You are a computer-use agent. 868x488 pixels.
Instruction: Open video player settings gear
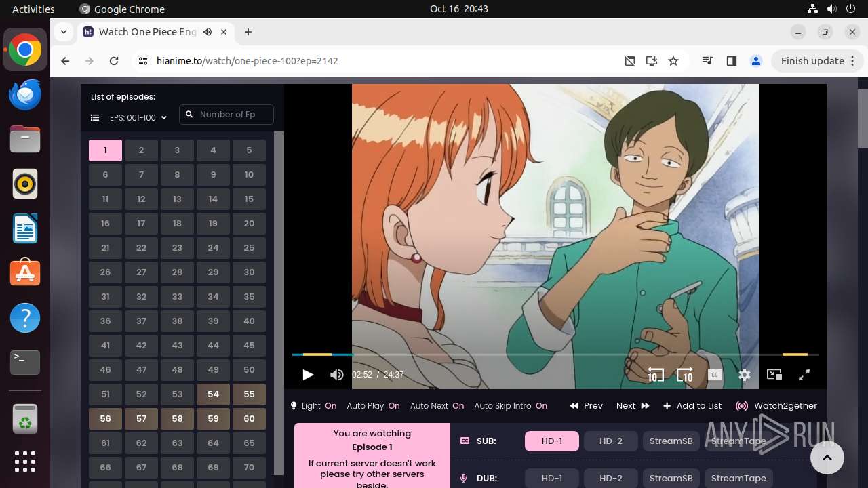pos(745,374)
